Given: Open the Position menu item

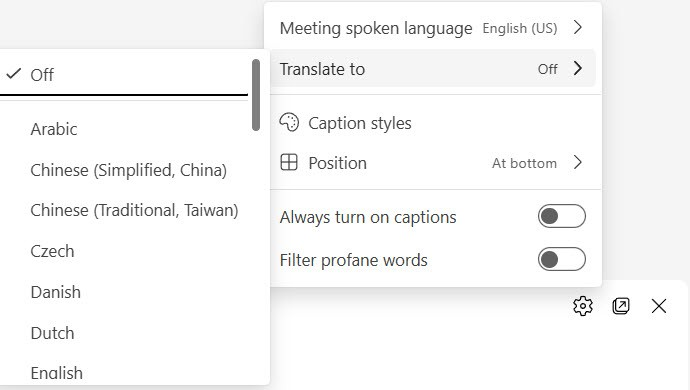Looking at the screenshot, I should (x=433, y=162).
